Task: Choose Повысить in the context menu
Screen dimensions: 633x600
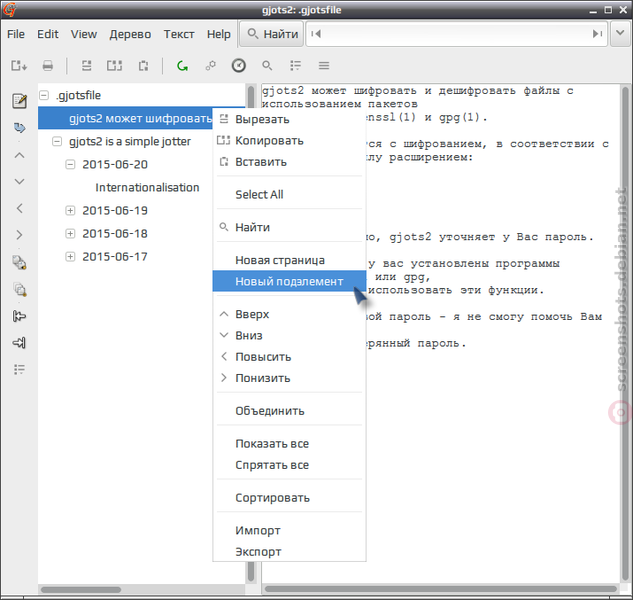Action: pos(289,357)
